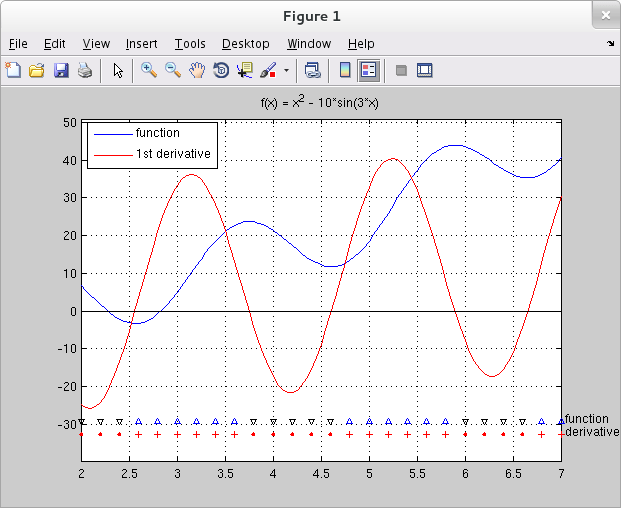
Task: Open the brush color dropdown arrow
Action: pyautogui.click(x=286, y=71)
